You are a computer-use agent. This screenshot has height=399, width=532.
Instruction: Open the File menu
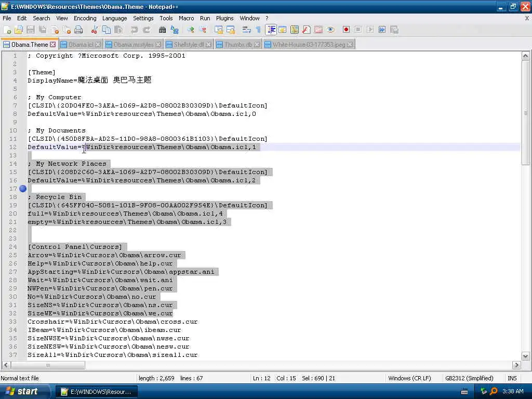pos(7,18)
